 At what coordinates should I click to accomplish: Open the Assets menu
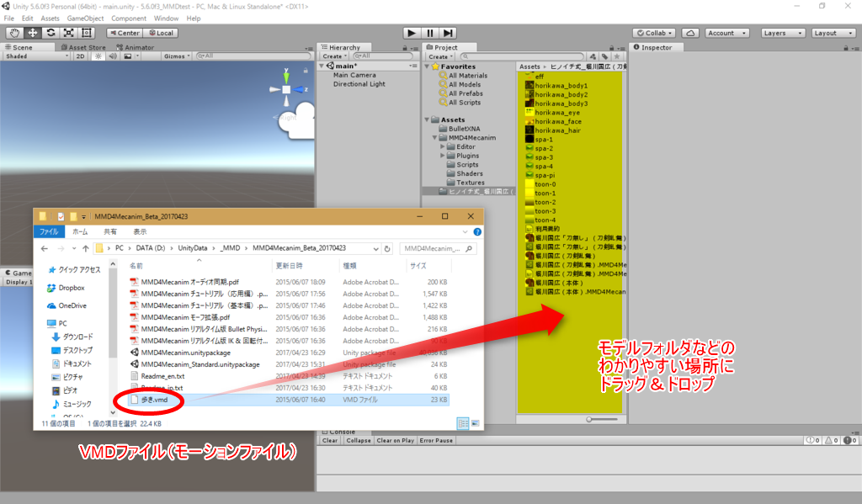50,19
